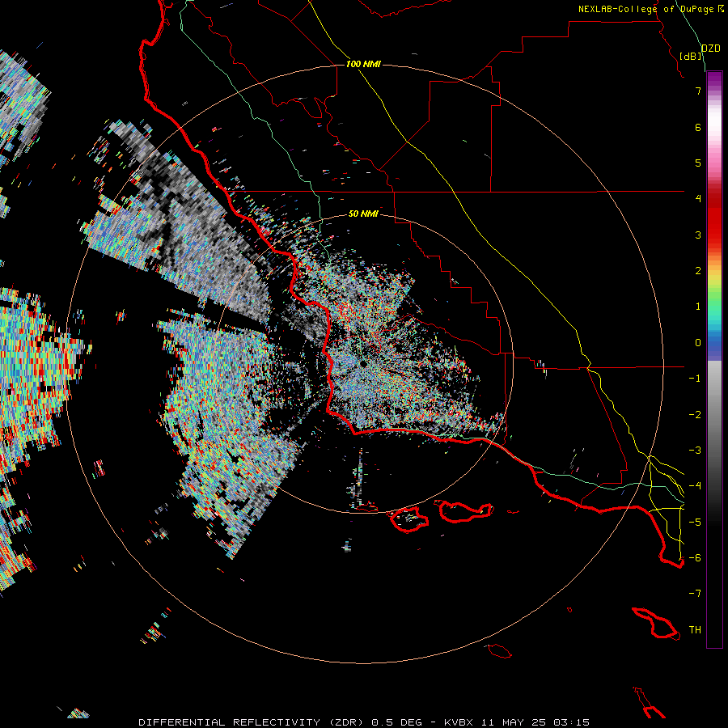Click the -3 tick label on the color scale
Screen dimensions: 728x728
point(695,451)
